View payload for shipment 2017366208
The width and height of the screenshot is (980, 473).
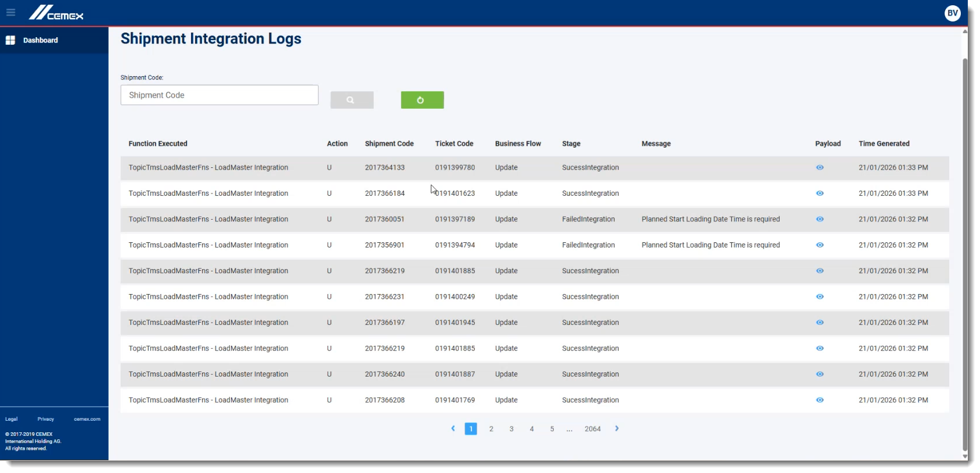pos(820,400)
